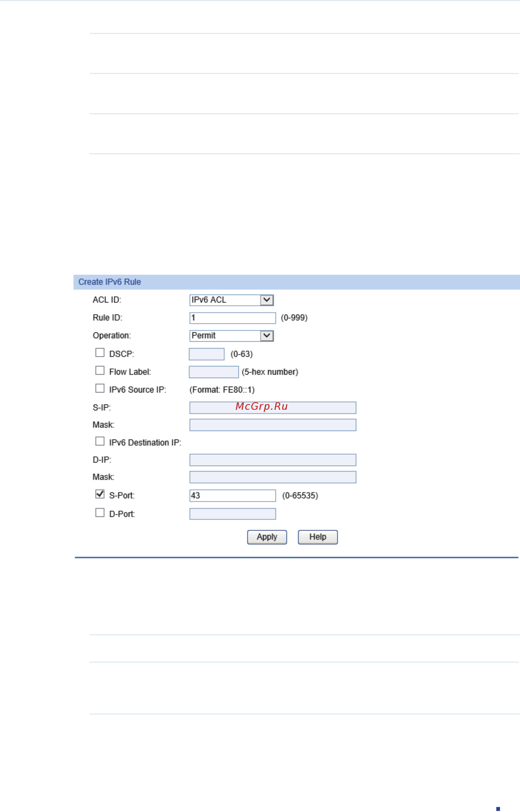Click the (0-999) range hint text
520x812 pixels.
point(294,318)
